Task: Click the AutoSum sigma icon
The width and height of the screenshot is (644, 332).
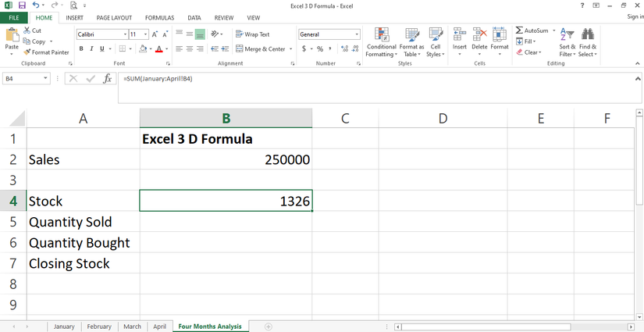Action: 520,30
